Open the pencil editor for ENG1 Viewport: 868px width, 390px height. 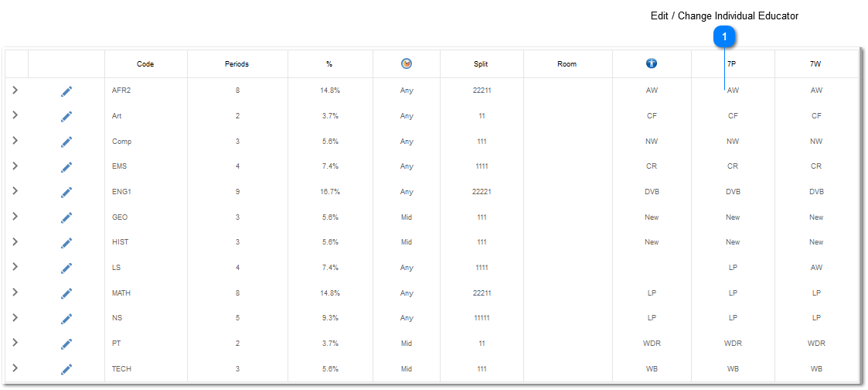(66, 192)
